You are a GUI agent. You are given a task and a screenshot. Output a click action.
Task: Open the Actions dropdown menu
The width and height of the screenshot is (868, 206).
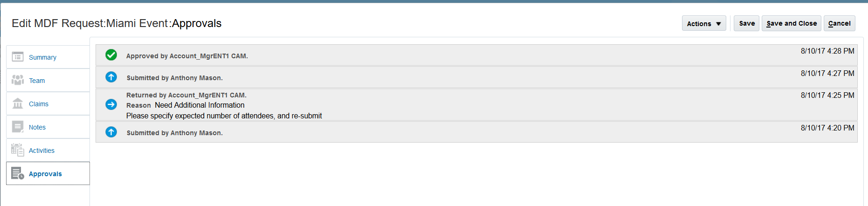pyautogui.click(x=703, y=23)
